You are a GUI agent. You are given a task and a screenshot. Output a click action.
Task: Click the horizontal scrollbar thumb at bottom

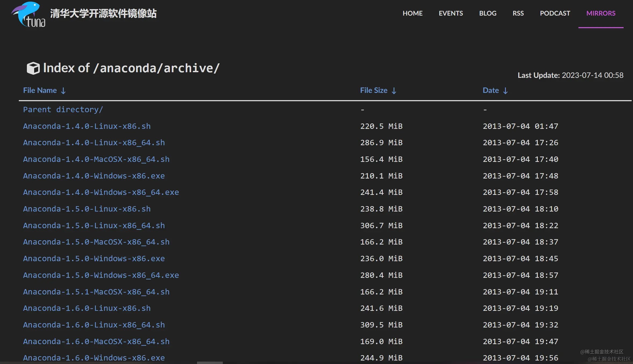pyautogui.click(x=210, y=363)
